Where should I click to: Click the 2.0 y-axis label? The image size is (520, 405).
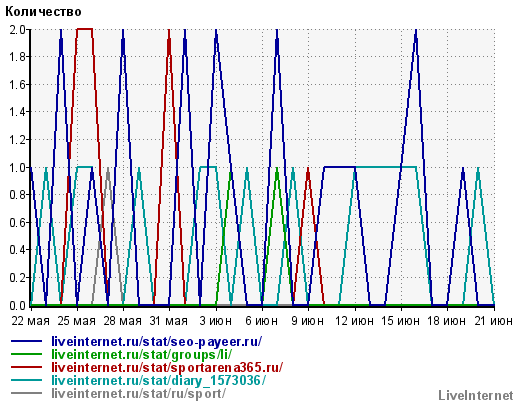pyautogui.click(x=17, y=30)
